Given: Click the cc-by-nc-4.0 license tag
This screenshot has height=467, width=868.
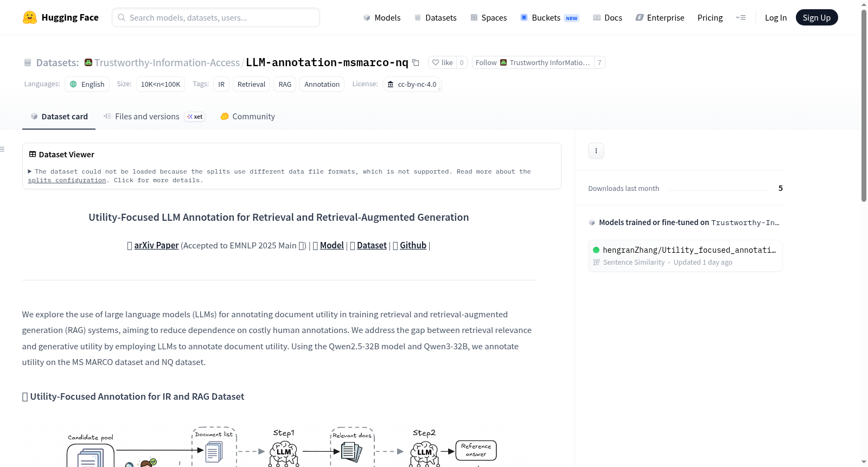Looking at the screenshot, I should [412, 84].
